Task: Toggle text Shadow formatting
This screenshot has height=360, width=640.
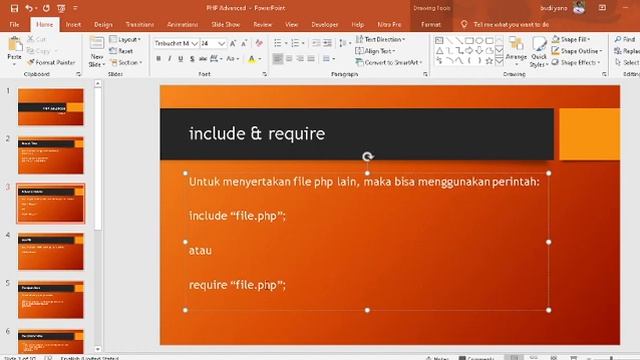Action: click(x=192, y=59)
